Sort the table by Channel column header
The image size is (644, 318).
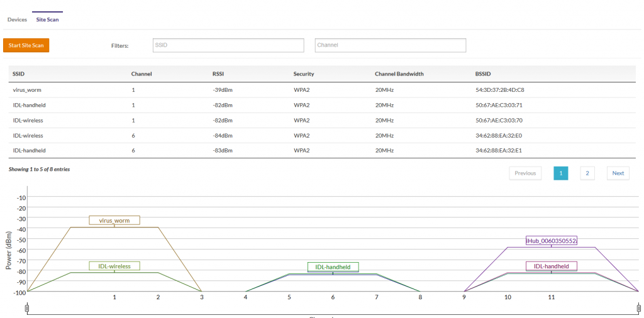[x=141, y=74]
